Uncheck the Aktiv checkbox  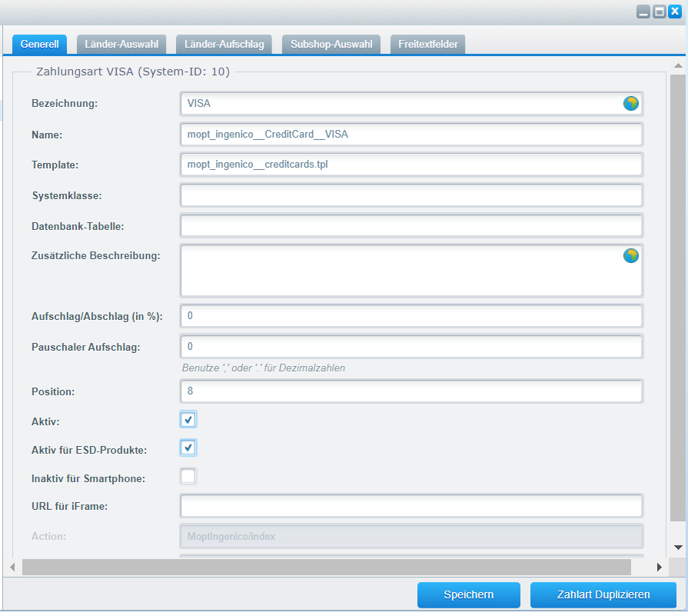pyautogui.click(x=188, y=420)
